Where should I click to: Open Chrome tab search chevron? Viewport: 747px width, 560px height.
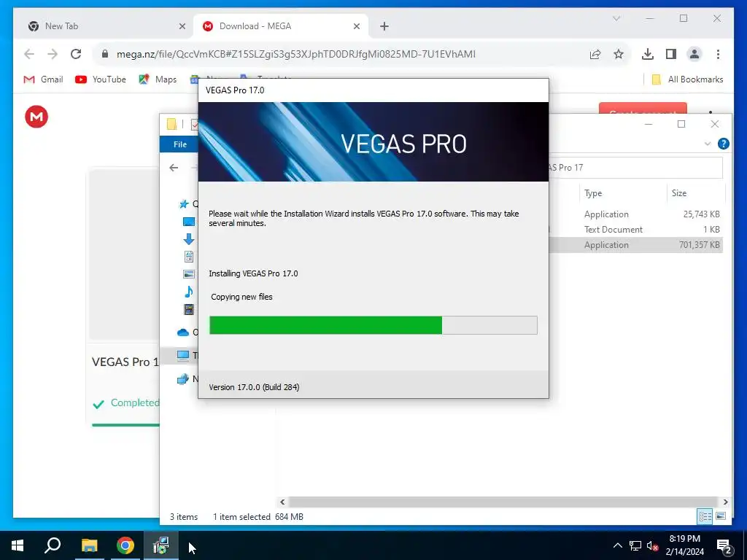click(616, 18)
